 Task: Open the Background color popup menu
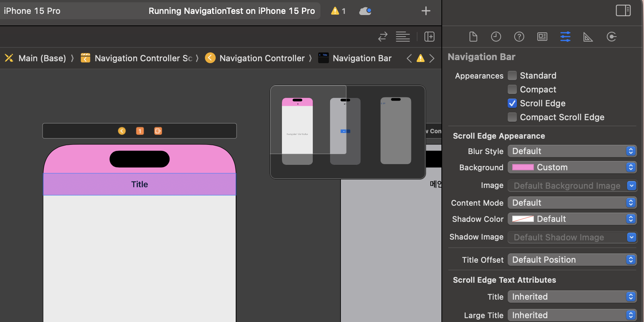tap(572, 167)
